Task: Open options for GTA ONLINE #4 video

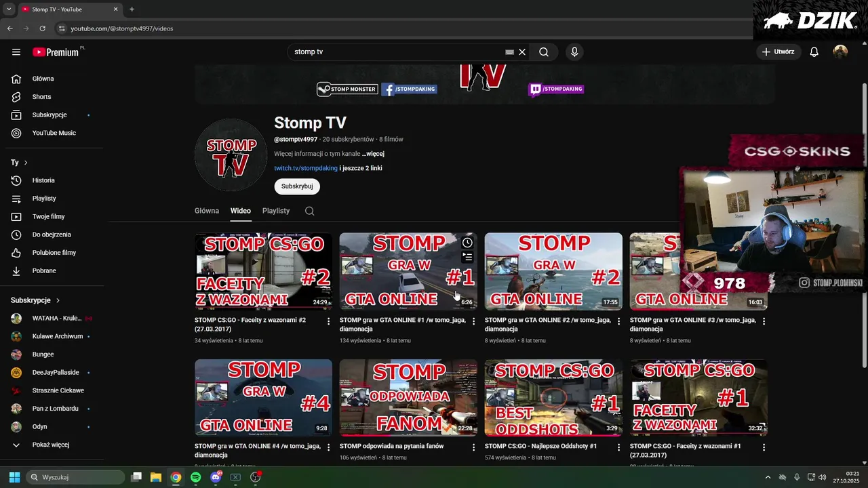Action: pos(329,447)
